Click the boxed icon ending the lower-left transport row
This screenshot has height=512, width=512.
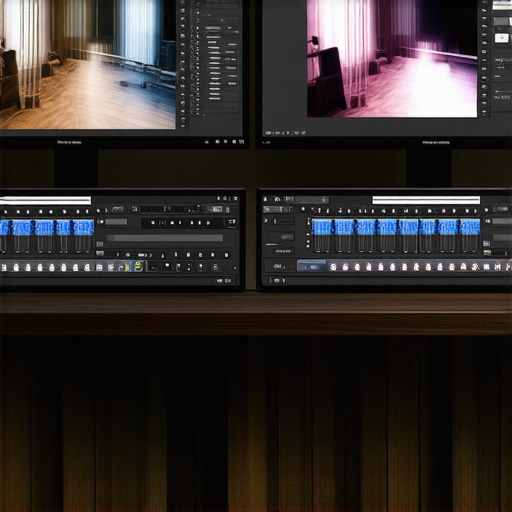[232, 222]
